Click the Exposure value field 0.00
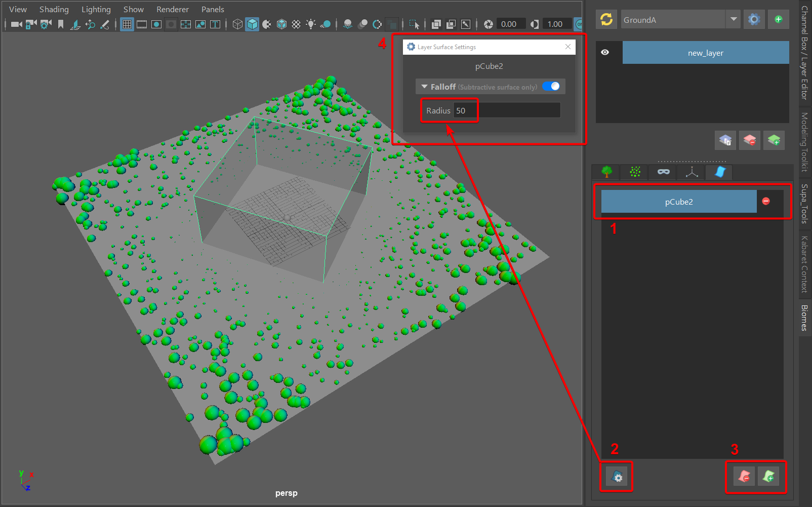The width and height of the screenshot is (812, 507). (x=511, y=24)
